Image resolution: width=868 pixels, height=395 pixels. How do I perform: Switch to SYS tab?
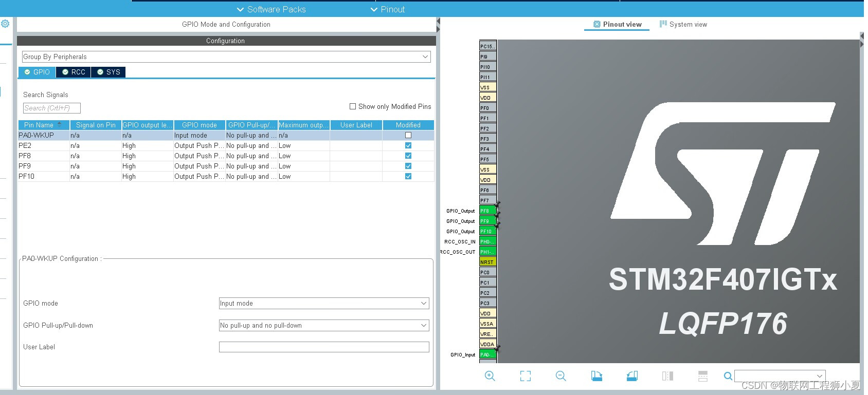point(109,72)
